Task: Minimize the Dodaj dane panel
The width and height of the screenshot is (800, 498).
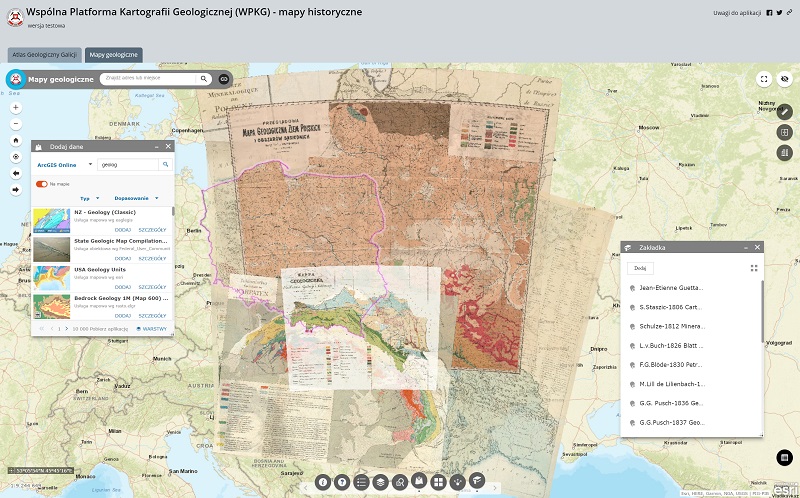Action: [x=157, y=146]
